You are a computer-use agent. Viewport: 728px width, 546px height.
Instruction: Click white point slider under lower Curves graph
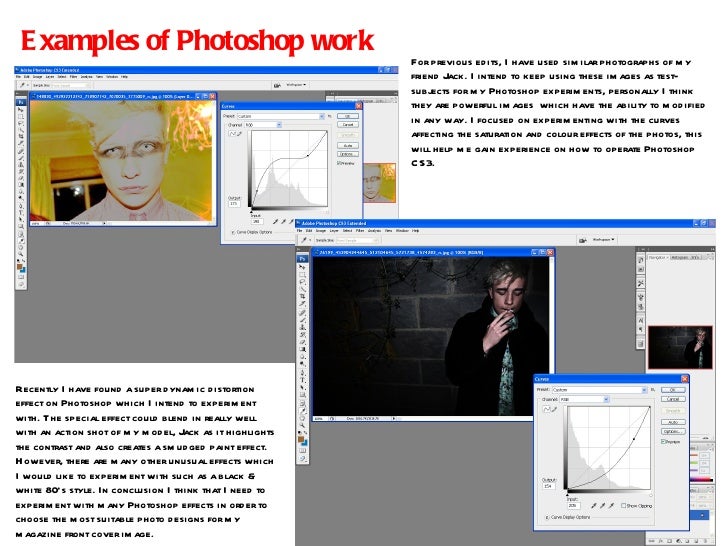pos(651,495)
